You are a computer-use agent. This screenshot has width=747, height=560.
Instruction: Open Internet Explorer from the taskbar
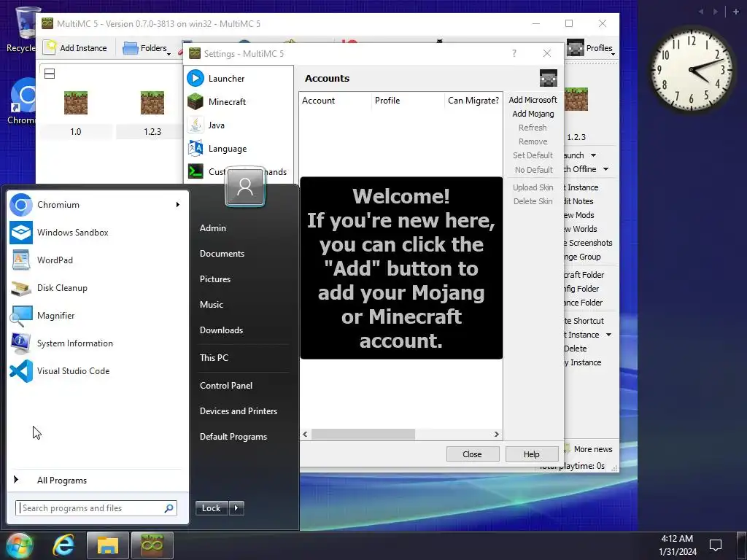tap(63, 545)
